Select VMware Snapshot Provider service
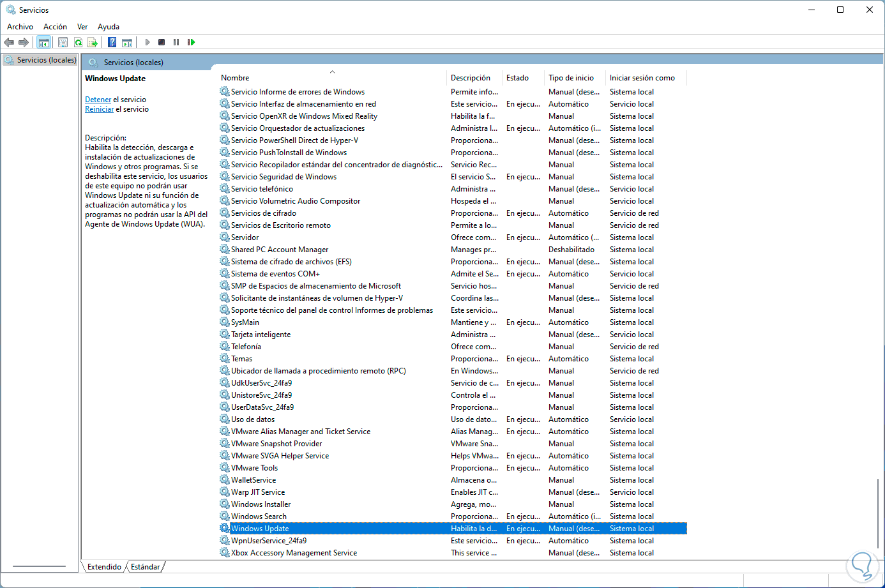885x588 pixels. [453, 444]
